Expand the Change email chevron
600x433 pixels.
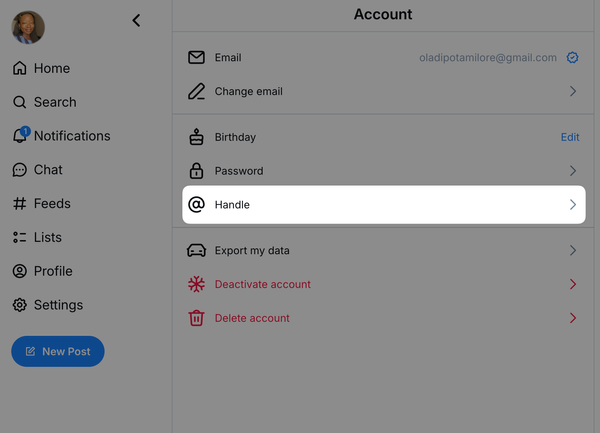pyautogui.click(x=573, y=91)
